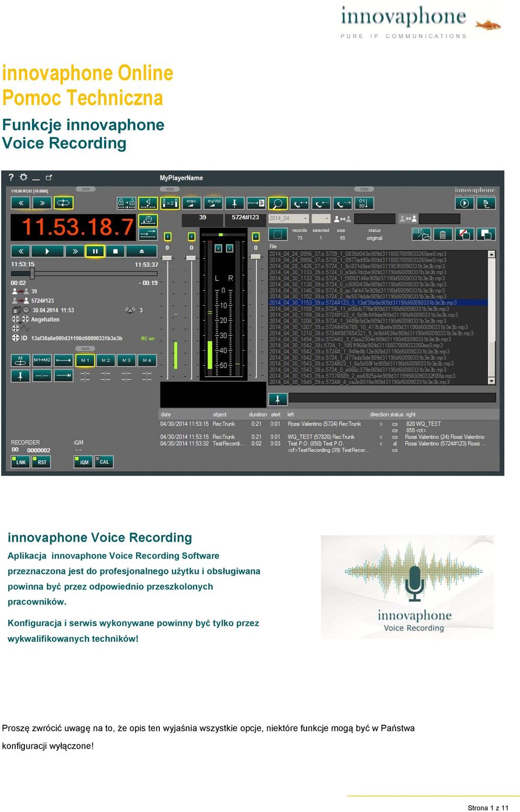Click the 01/30 sort order button
This screenshot has width=520, height=812.
(364, 203)
